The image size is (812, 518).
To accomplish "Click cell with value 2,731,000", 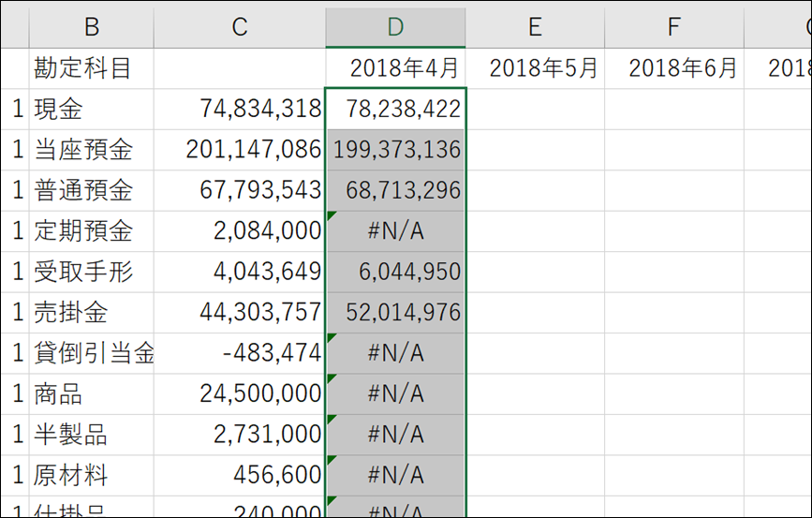I will coord(240,435).
